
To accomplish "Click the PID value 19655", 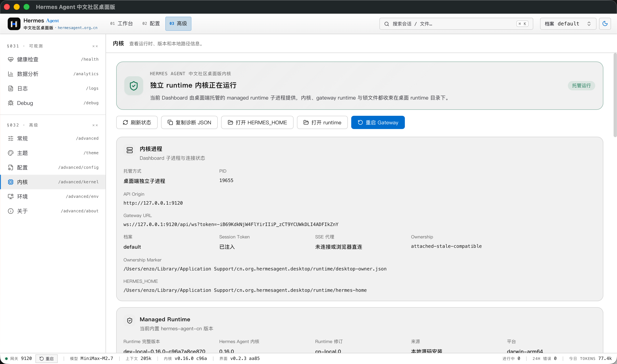I will pyautogui.click(x=226, y=180).
